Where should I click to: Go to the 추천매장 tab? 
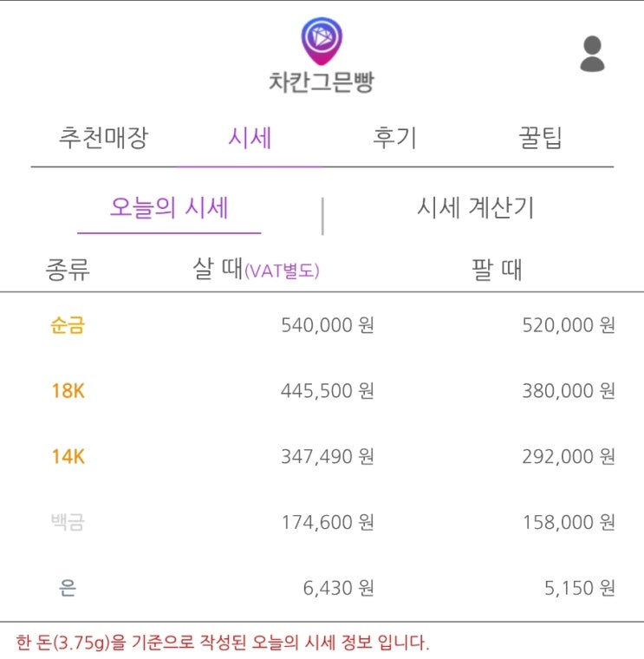pos(103,138)
